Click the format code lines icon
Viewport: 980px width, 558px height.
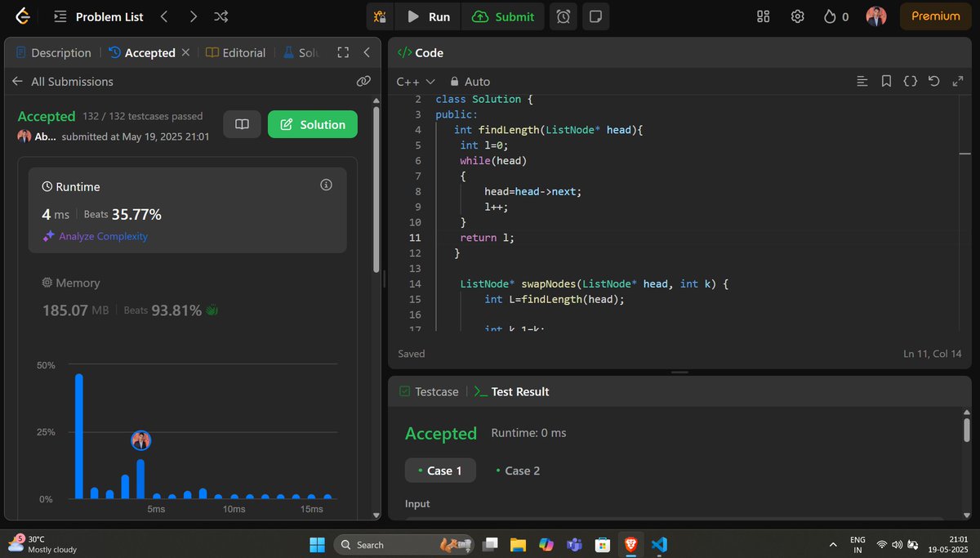pyautogui.click(x=862, y=82)
